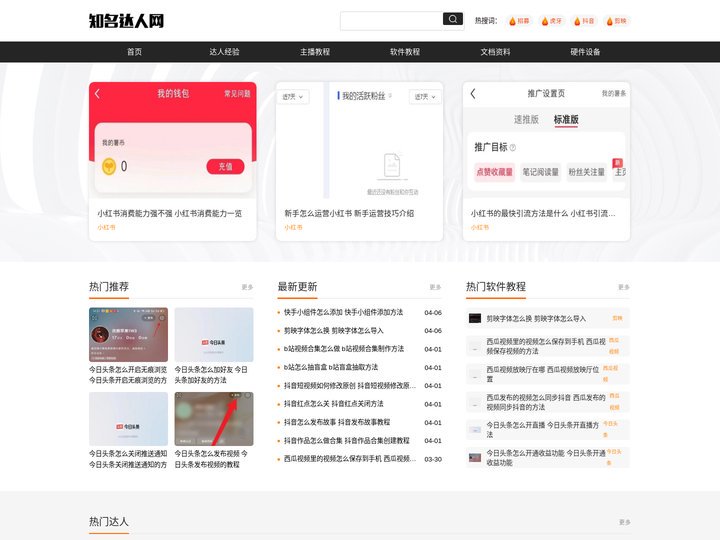Open 我的薯条 link in 推广设置页

pos(613,94)
